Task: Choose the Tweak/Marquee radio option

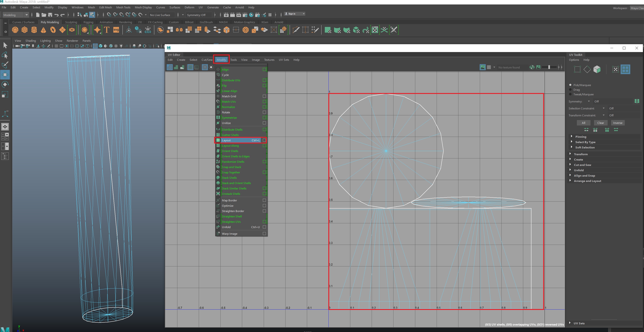Action: click(x=570, y=94)
